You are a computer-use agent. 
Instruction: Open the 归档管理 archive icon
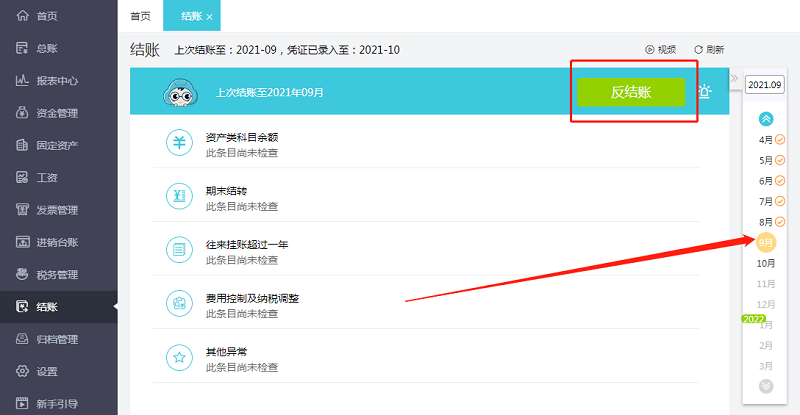coord(22,339)
